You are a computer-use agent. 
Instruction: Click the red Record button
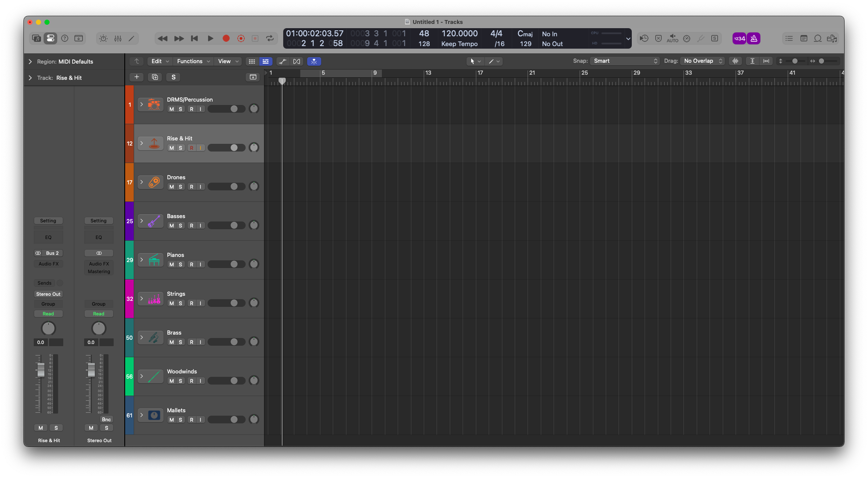226,38
